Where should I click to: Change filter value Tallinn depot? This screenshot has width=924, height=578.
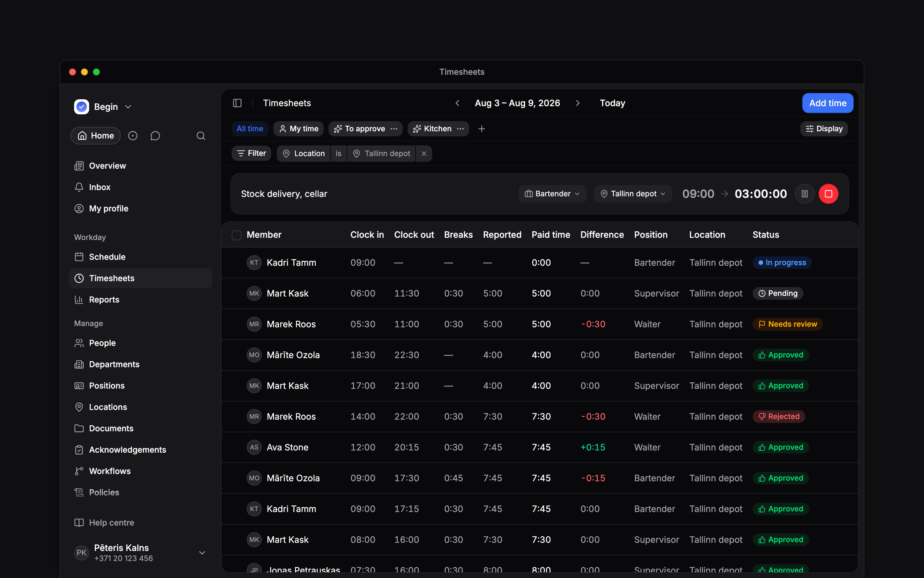point(381,153)
